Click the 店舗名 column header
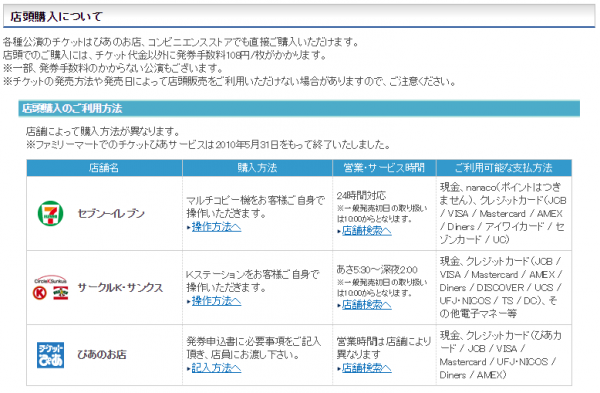Viewport: 600px width, 393px height. point(104,168)
